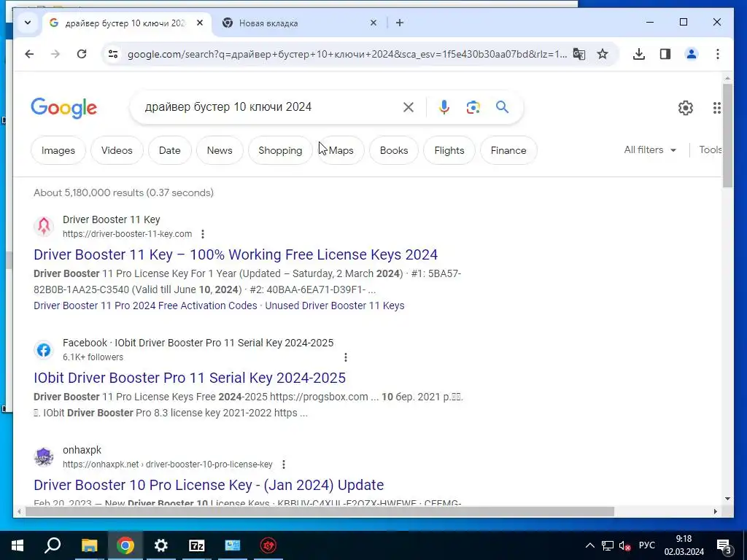Image resolution: width=747 pixels, height=560 pixels.
Task: Click the onhaxpk.net breadcrumb URL
Action: (168, 464)
